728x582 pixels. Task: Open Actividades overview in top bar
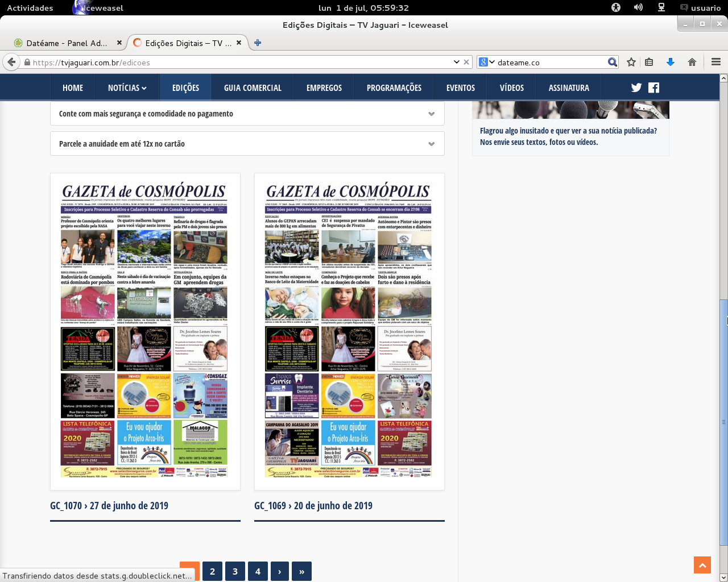click(x=30, y=8)
